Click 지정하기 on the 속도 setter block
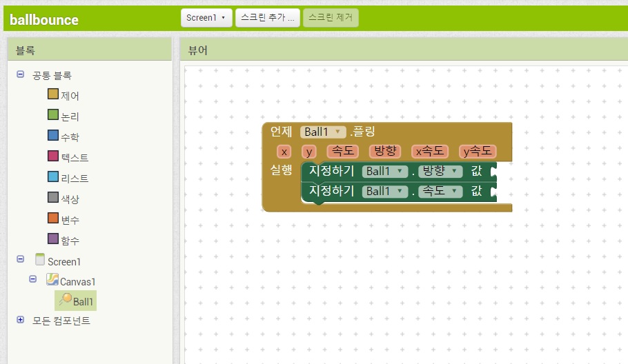This screenshot has height=364, width=628. click(332, 191)
